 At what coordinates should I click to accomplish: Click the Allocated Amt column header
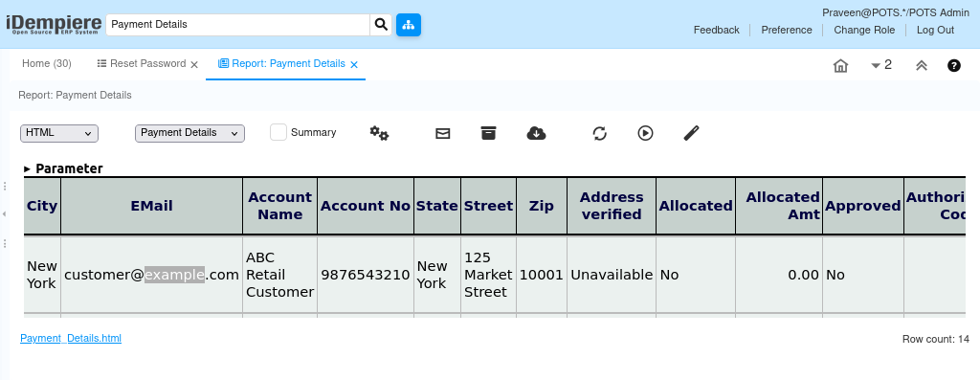(x=779, y=206)
